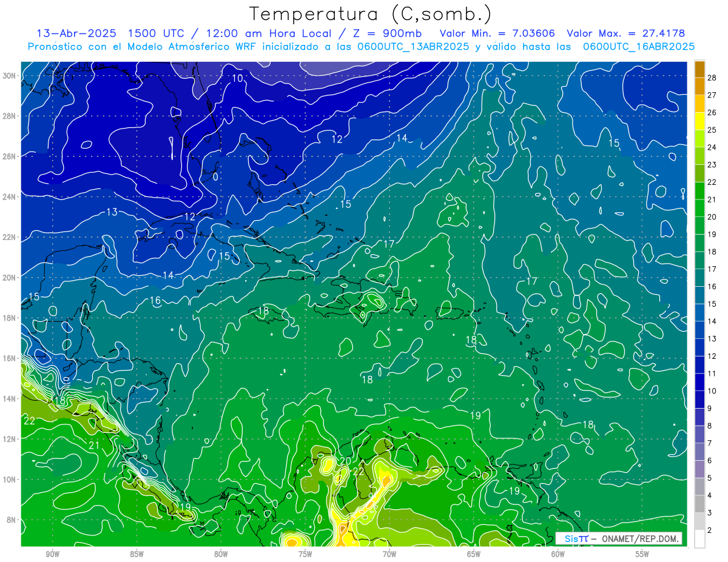Click the color scale value 4

pyautogui.click(x=710, y=495)
